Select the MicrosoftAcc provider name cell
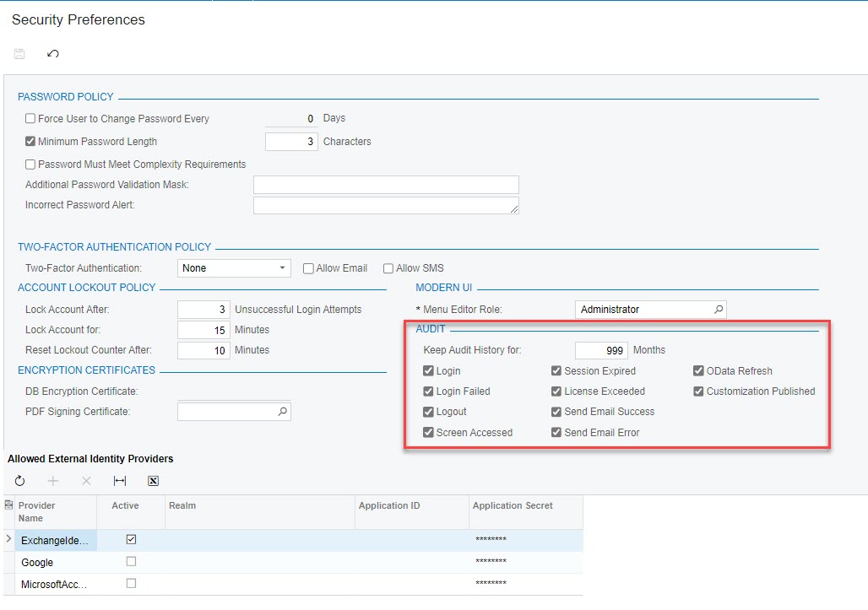Screen dimensions: 868x610 56,584
